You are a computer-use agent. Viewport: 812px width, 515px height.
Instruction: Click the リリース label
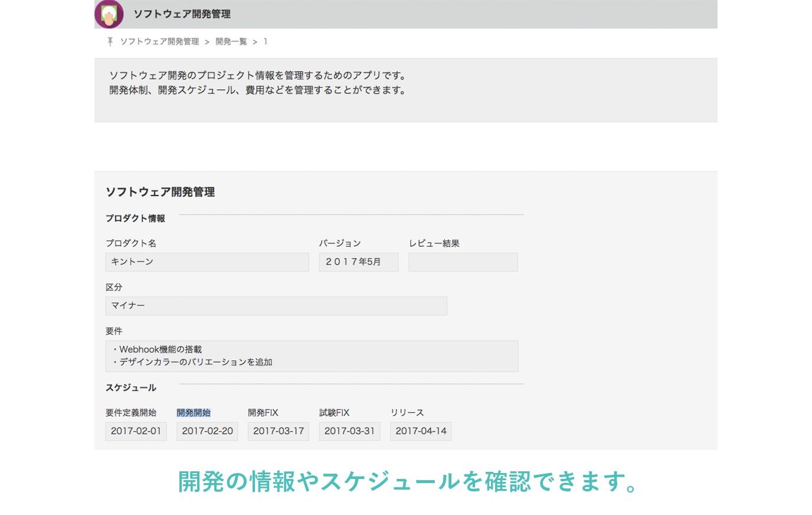point(407,413)
